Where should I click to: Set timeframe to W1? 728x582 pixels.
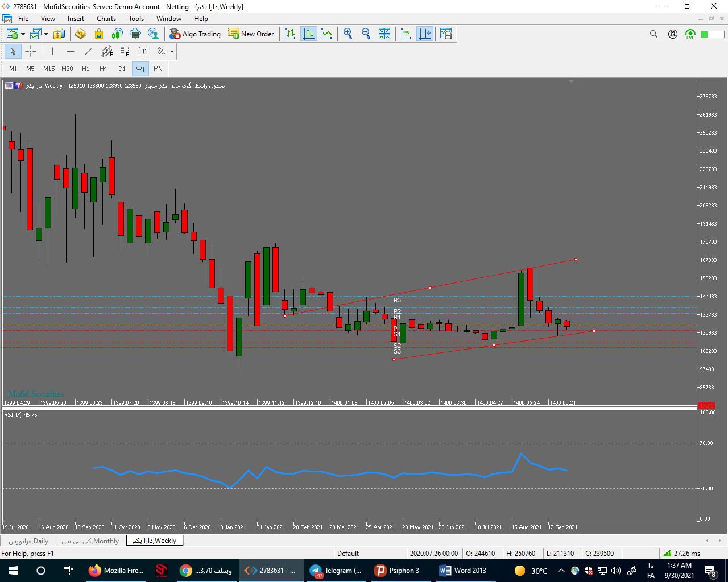pyautogui.click(x=140, y=69)
